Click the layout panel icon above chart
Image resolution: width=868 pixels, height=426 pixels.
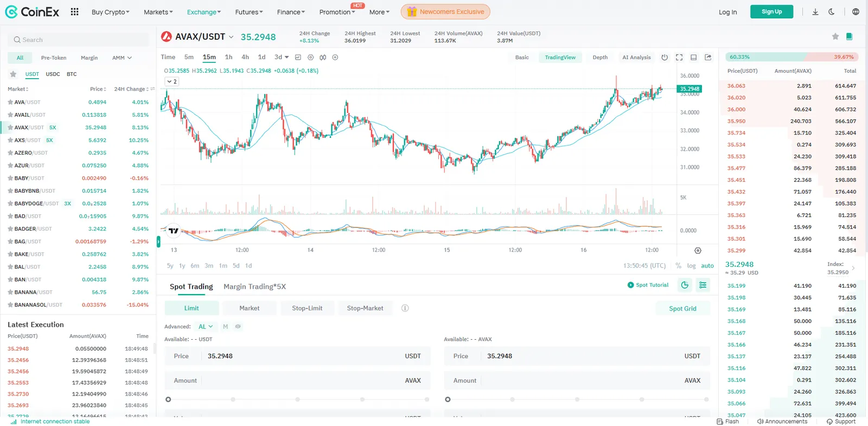(x=693, y=57)
